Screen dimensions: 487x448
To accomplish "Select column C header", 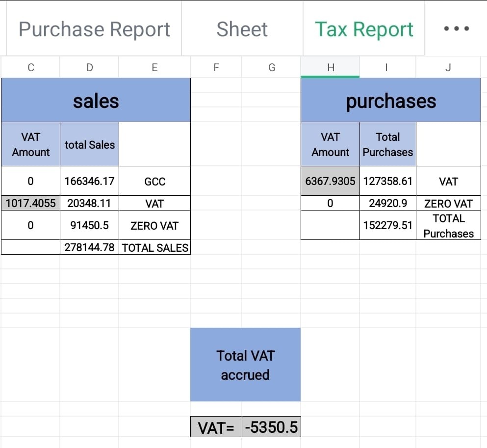I will [30, 68].
